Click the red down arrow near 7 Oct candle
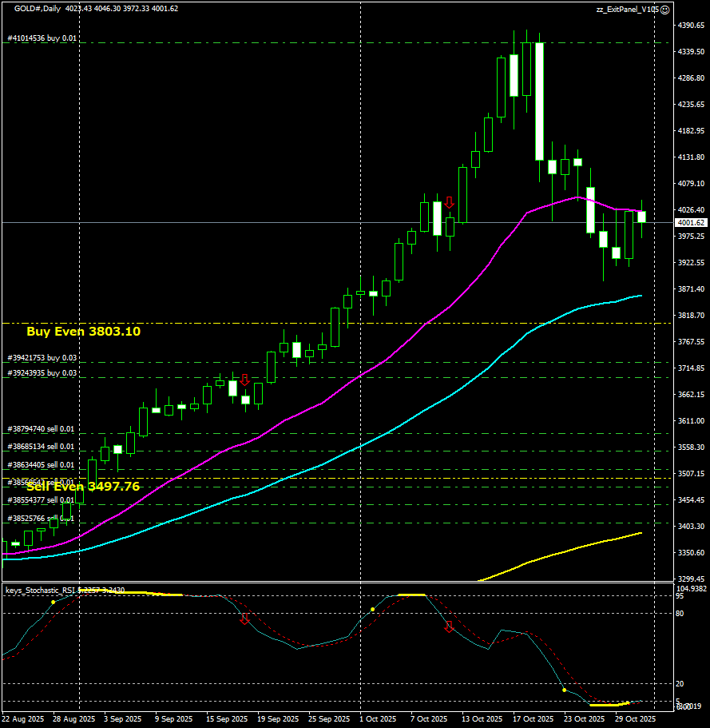The width and height of the screenshot is (710, 728). pos(449,203)
